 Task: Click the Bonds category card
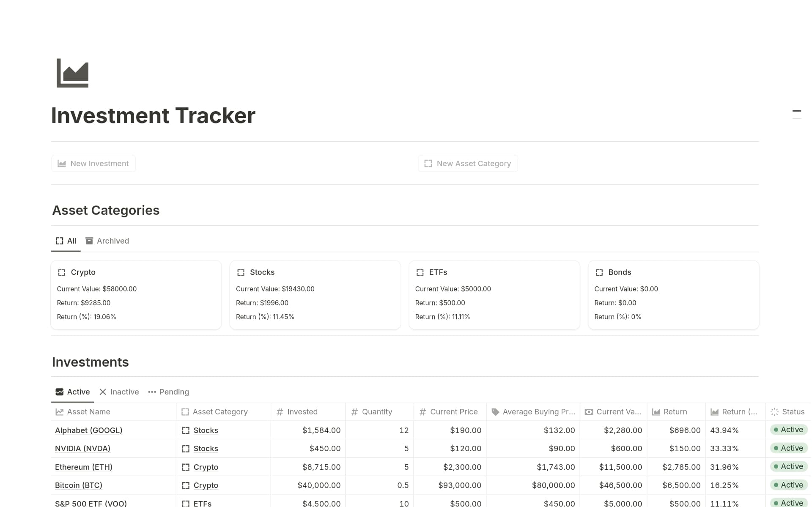(673, 295)
